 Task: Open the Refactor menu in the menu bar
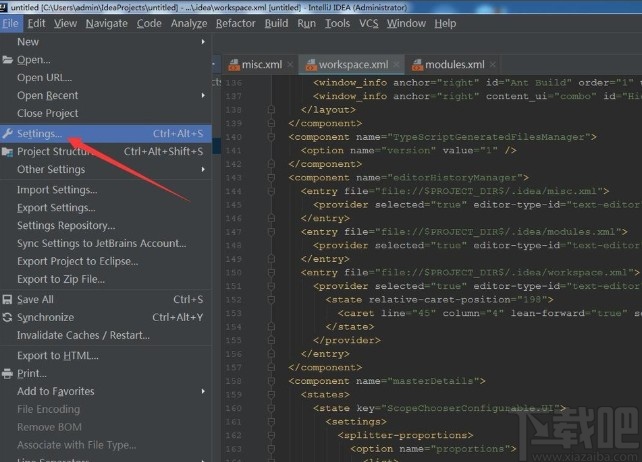click(x=235, y=23)
